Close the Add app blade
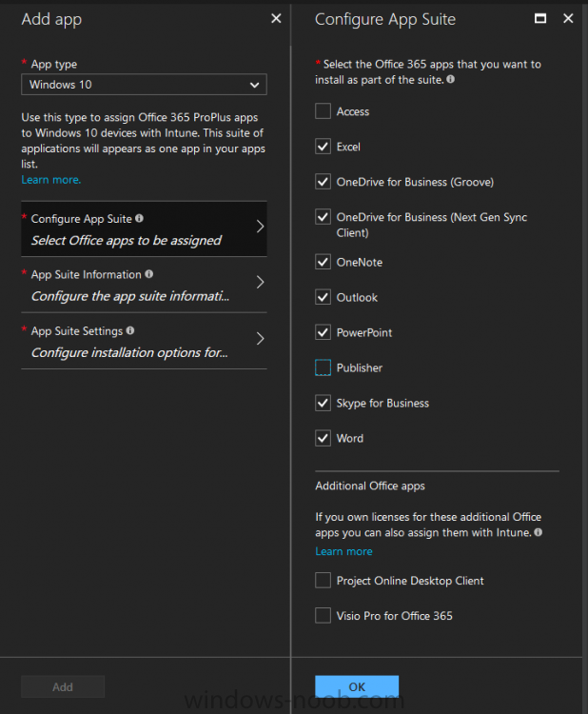Screen dimensions: 588x714 click(276, 19)
